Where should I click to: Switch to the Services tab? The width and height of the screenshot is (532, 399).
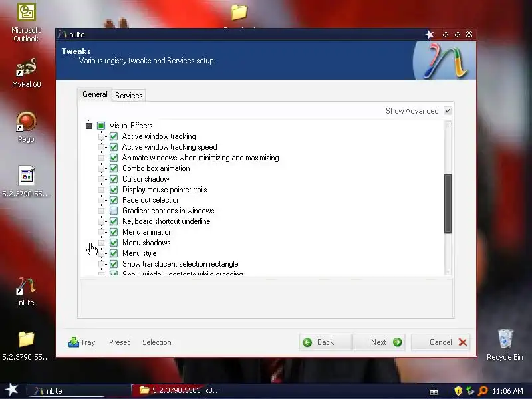[129, 96]
